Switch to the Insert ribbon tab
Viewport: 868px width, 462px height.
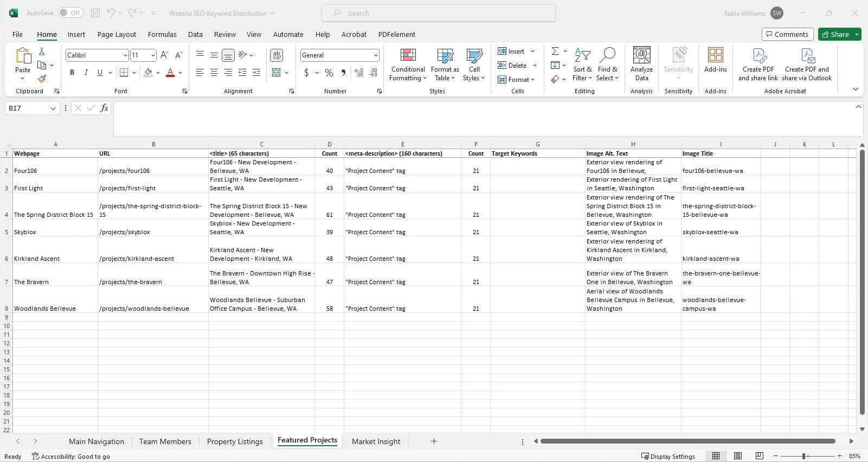click(x=76, y=34)
